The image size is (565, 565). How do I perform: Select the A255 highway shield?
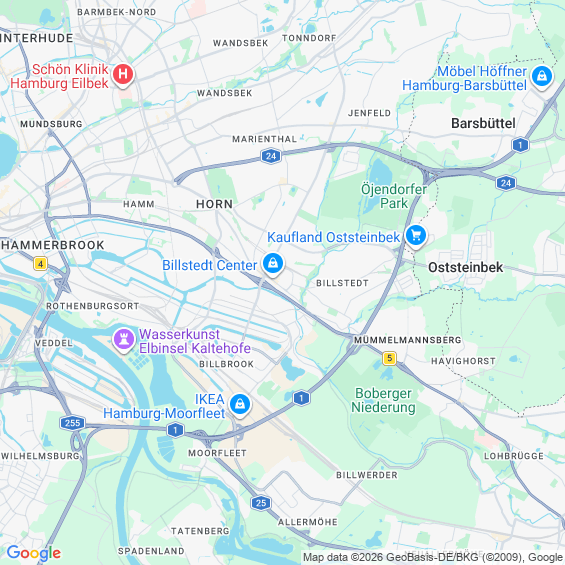(x=72, y=423)
